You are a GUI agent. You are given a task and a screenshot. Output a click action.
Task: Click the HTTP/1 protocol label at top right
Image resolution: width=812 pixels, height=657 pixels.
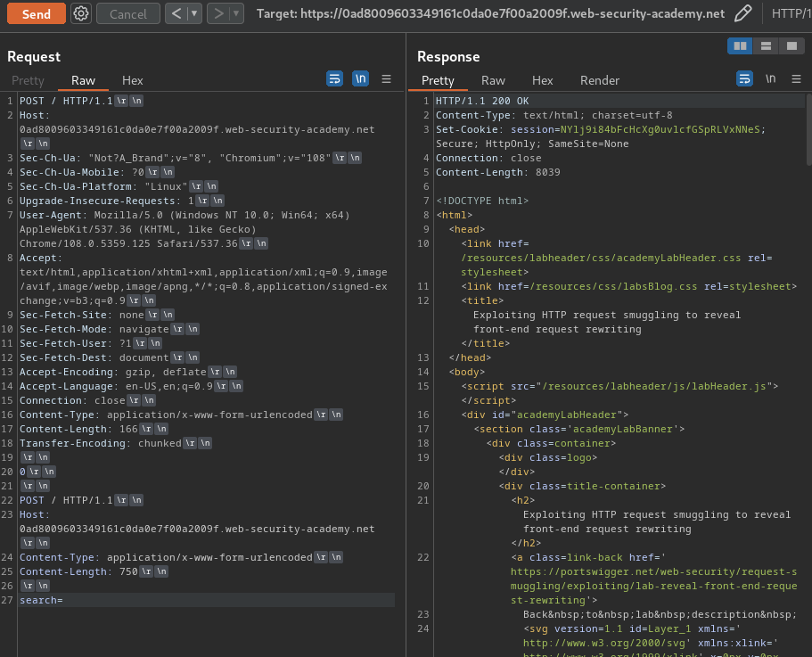coord(791,14)
